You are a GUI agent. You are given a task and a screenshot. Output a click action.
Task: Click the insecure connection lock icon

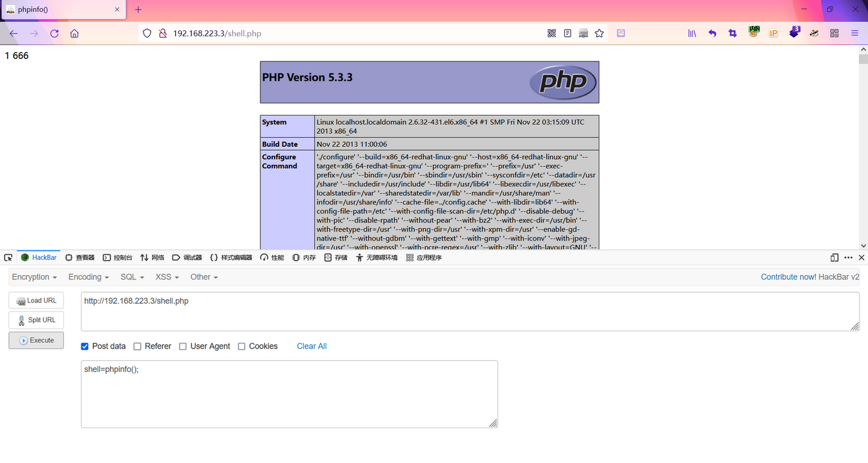click(162, 34)
